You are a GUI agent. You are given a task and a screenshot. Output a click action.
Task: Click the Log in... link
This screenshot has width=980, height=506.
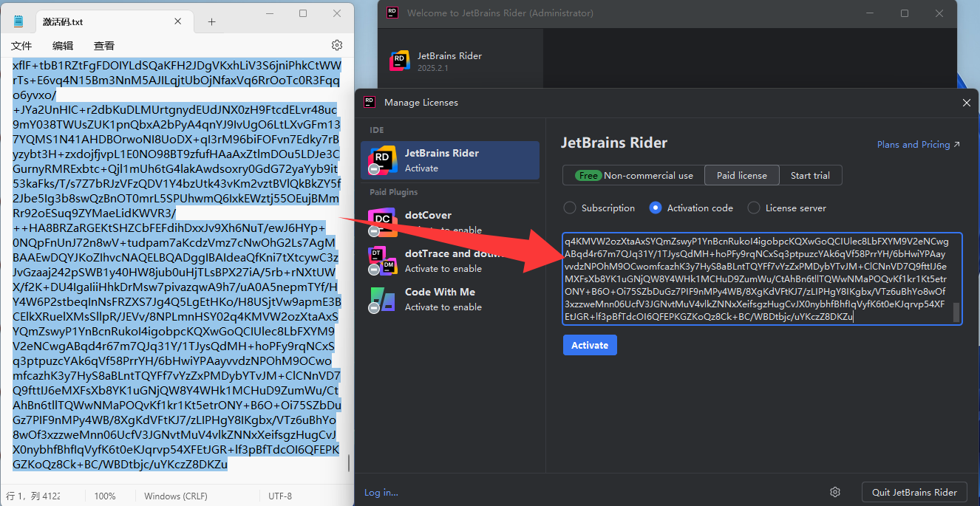381,493
